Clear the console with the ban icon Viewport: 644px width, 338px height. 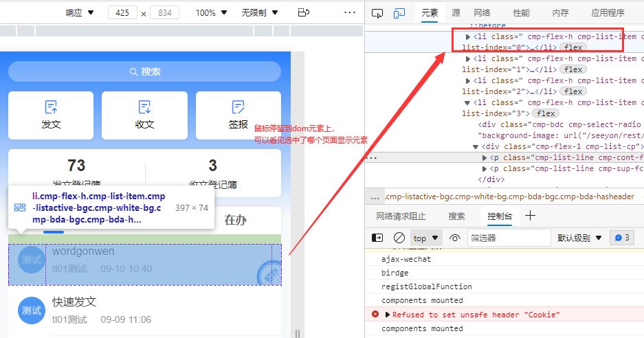(399, 238)
